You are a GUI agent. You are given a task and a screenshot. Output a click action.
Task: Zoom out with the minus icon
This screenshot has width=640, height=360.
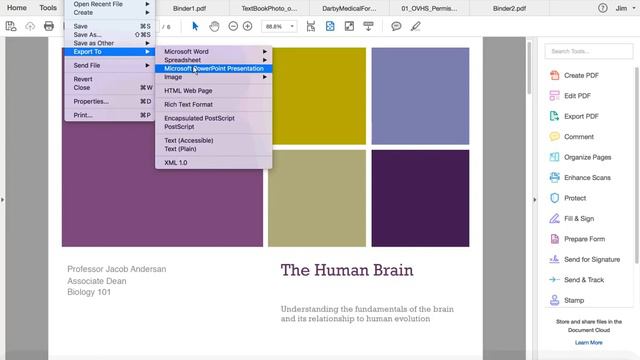click(x=233, y=27)
